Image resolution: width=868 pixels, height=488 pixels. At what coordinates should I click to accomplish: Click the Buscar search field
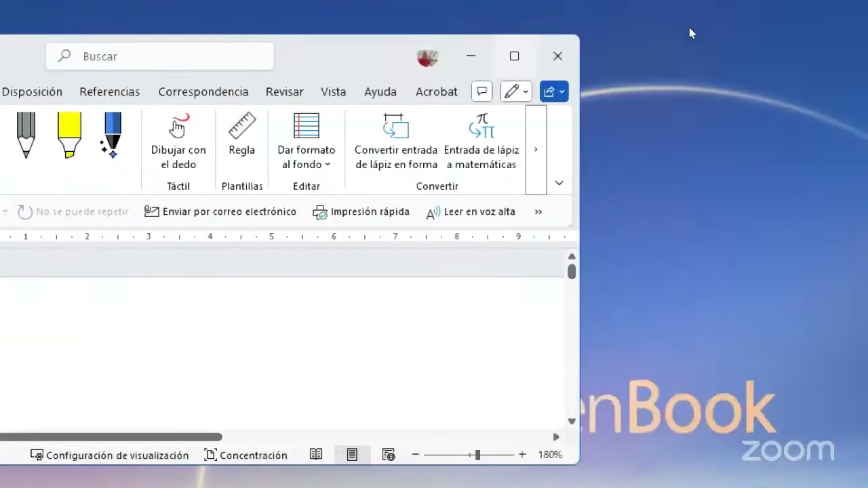point(160,56)
